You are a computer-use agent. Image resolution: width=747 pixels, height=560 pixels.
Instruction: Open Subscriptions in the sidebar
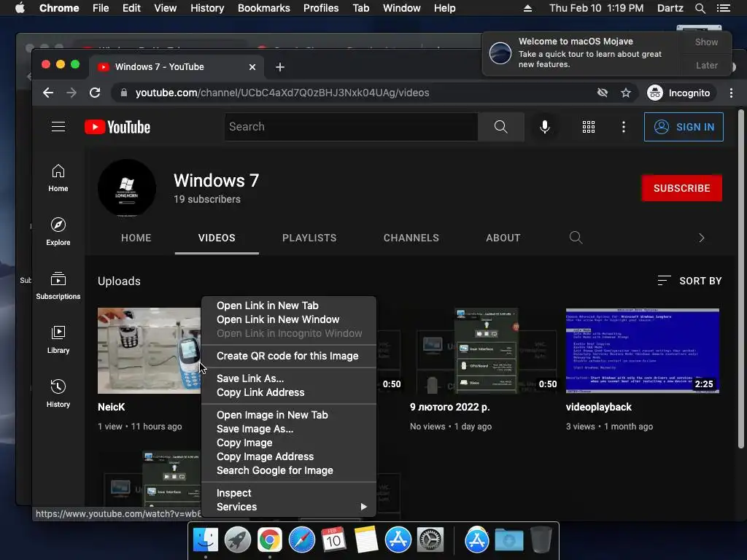point(58,286)
